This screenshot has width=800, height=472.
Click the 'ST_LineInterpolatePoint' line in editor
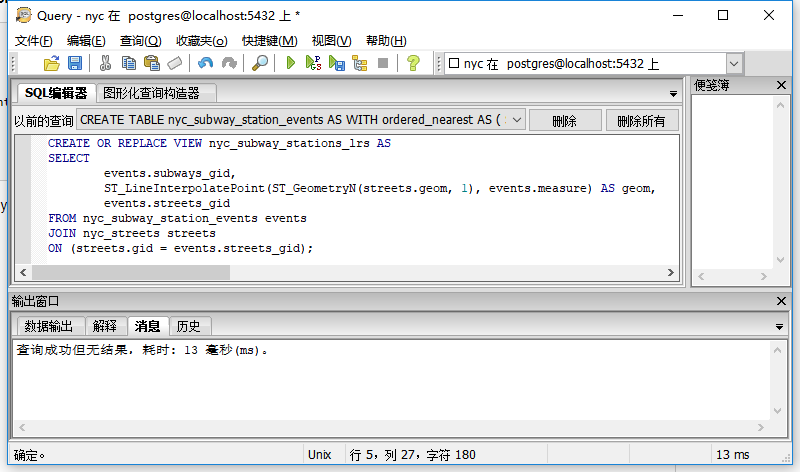point(380,188)
